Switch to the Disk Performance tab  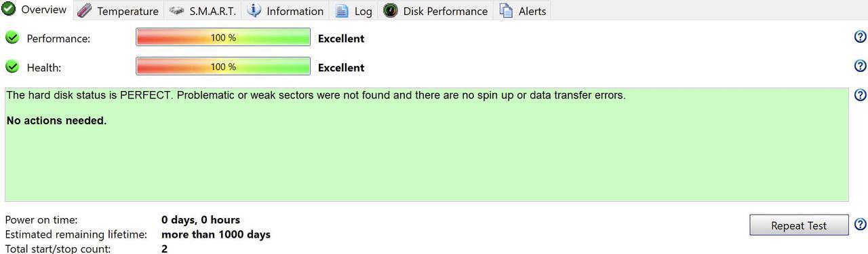click(x=436, y=11)
